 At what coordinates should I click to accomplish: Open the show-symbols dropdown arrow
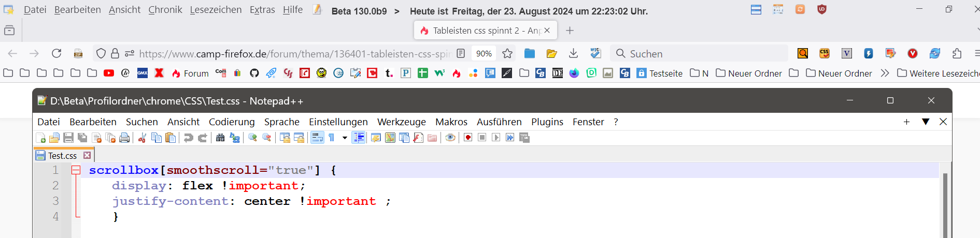[x=345, y=138]
